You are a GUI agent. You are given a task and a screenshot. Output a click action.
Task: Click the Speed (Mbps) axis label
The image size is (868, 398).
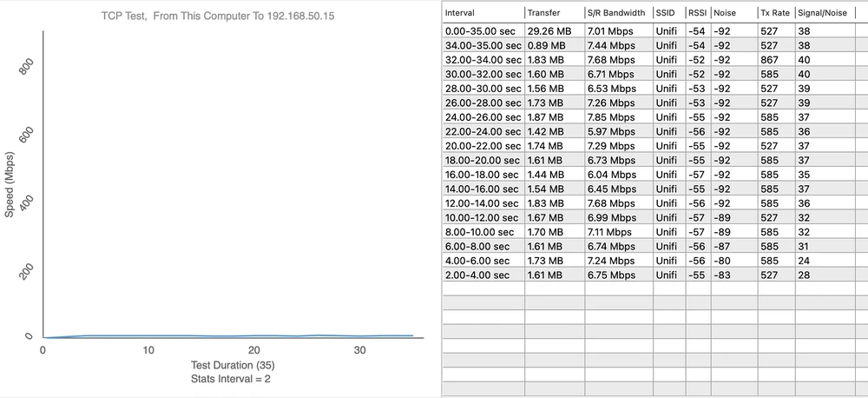pyautogui.click(x=10, y=183)
